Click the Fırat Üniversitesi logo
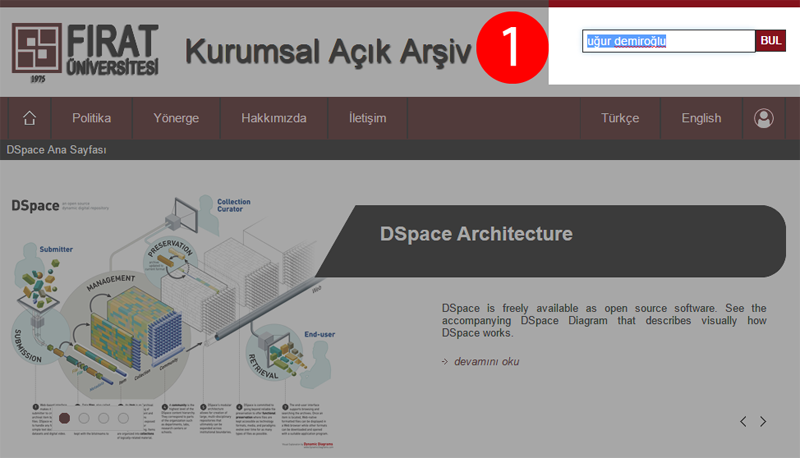 [x=85, y=53]
